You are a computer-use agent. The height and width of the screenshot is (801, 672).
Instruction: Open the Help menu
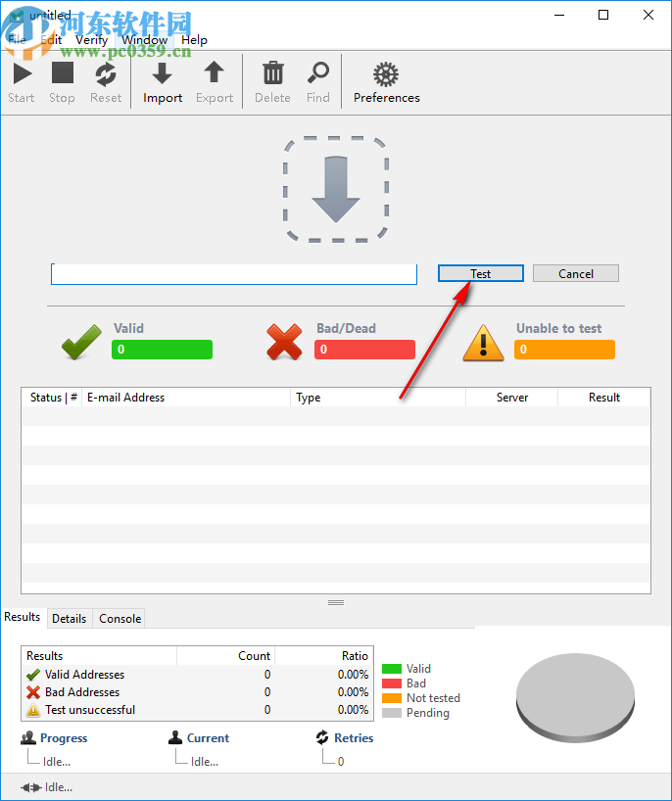(x=194, y=40)
